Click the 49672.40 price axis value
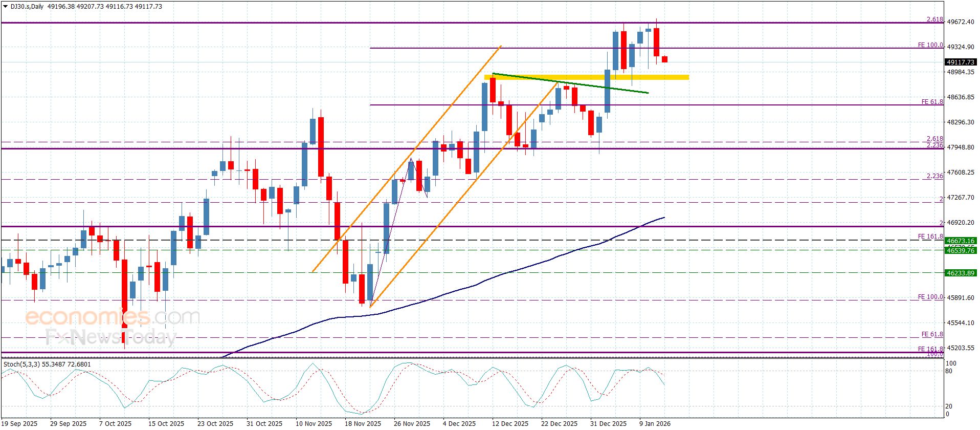Viewport: 980px width, 430px height. (960, 22)
